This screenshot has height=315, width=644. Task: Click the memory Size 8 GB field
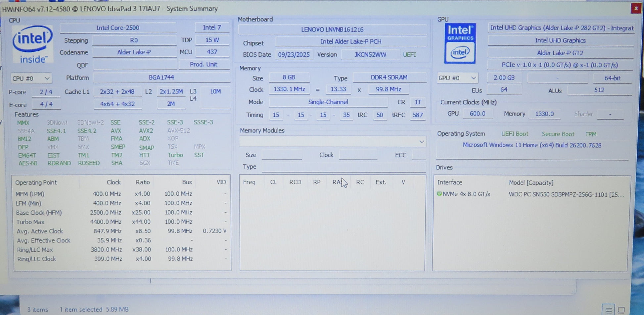pos(289,78)
